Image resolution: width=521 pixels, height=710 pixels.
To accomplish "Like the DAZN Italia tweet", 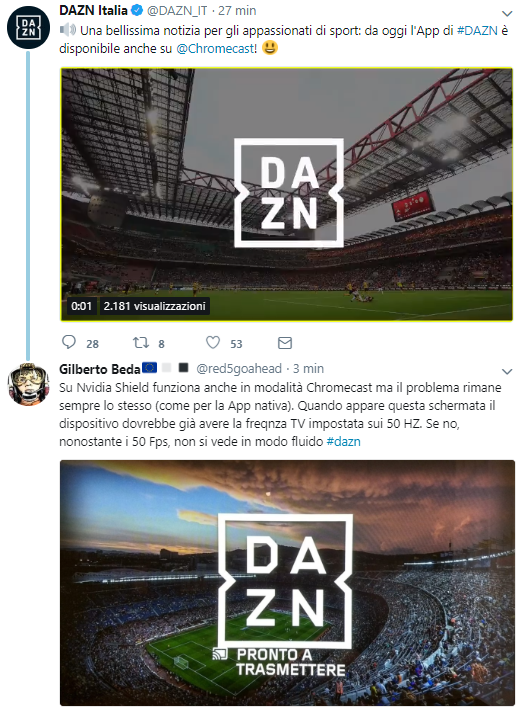I will click(213, 342).
